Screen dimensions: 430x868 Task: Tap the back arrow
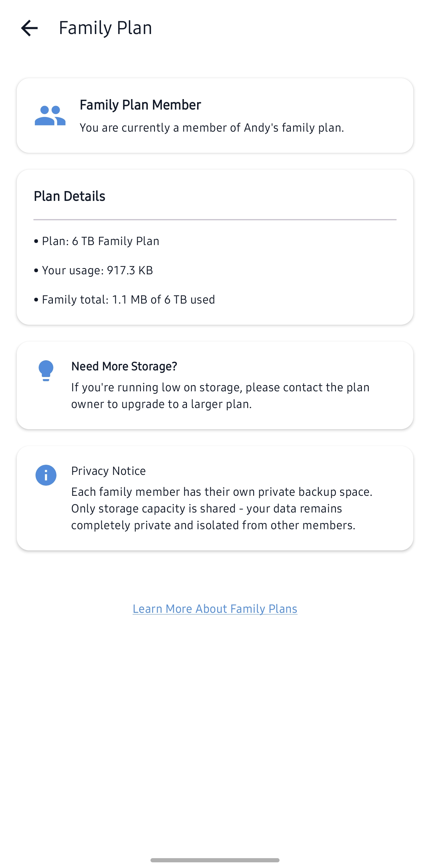tap(29, 28)
